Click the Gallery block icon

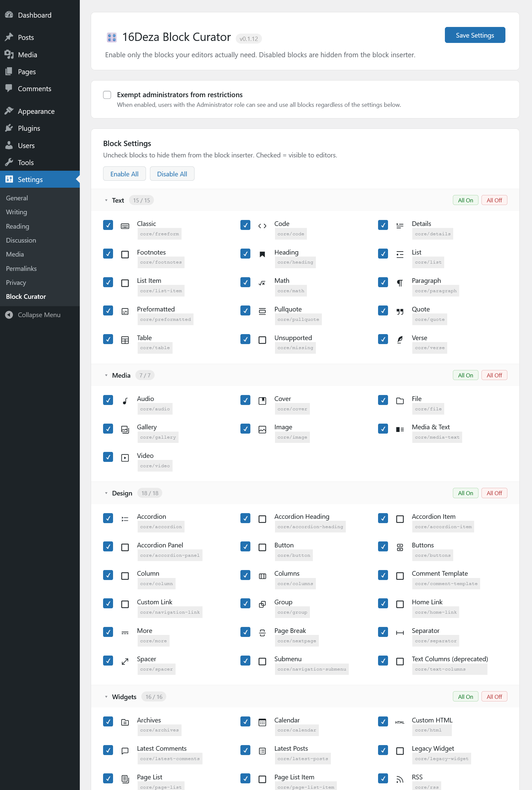125,430
